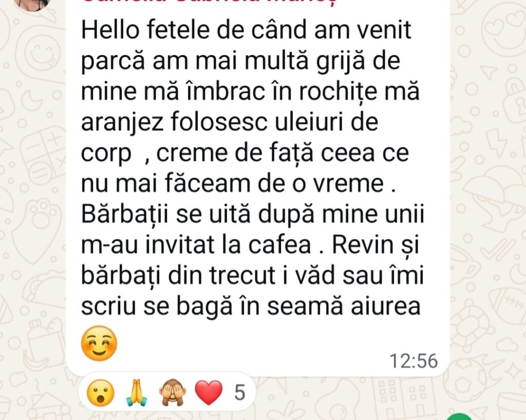Tap the smiling blushing emoji in message
This screenshot has width=526, height=420.
pyautogui.click(x=99, y=343)
